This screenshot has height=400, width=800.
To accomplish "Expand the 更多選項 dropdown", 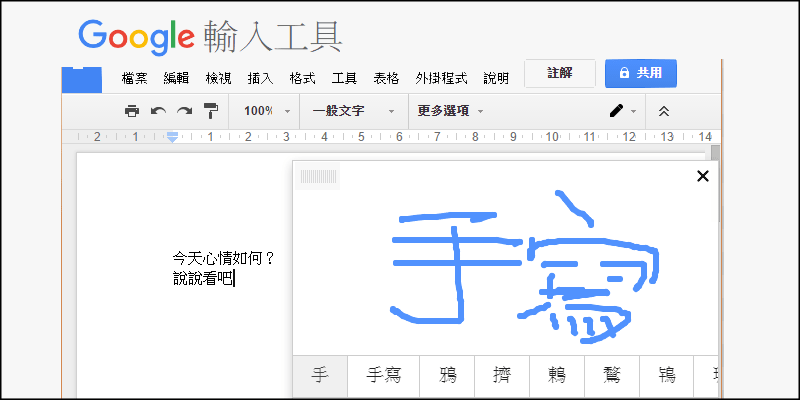I will pyautogui.click(x=450, y=111).
